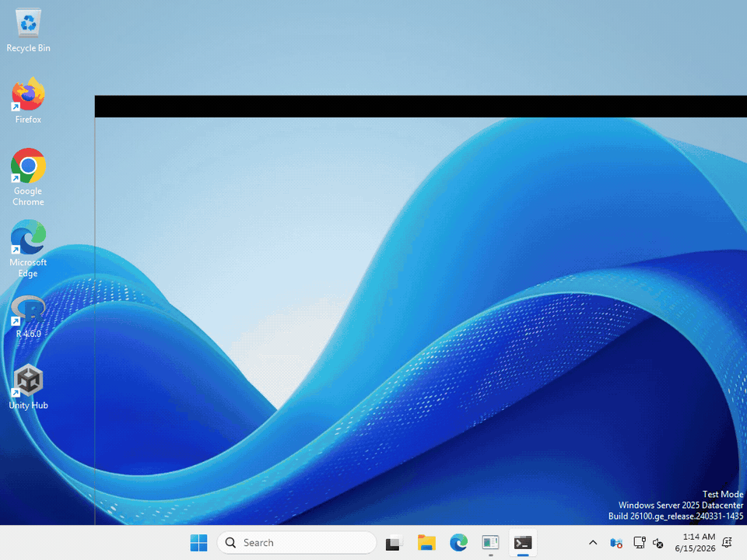Open the clock showing 1:14 AM
The height and width of the screenshot is (560, 747).
695,542
